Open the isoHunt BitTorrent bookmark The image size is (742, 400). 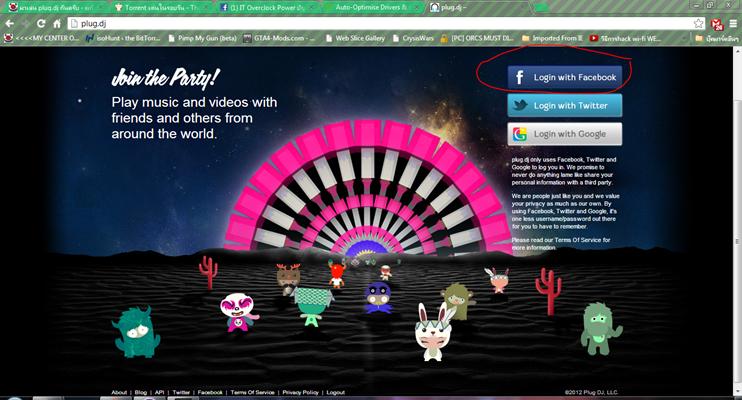coord(124,38)
